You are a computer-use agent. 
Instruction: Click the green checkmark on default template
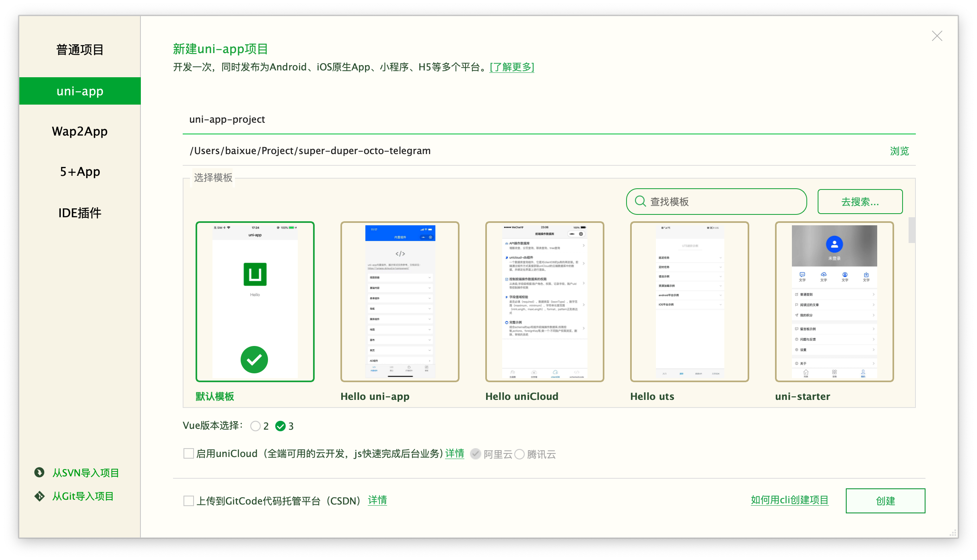[254, 359]
